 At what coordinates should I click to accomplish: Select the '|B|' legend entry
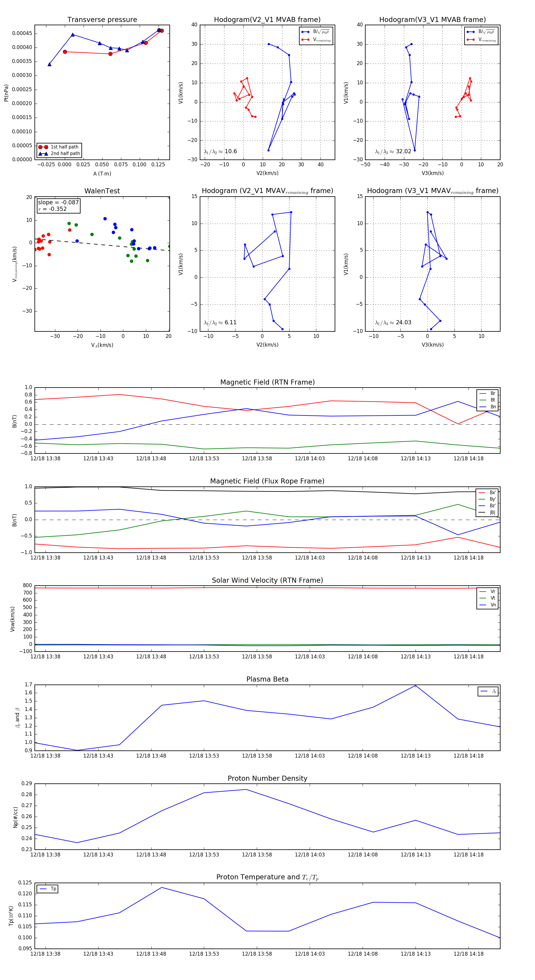click(487, 513)
